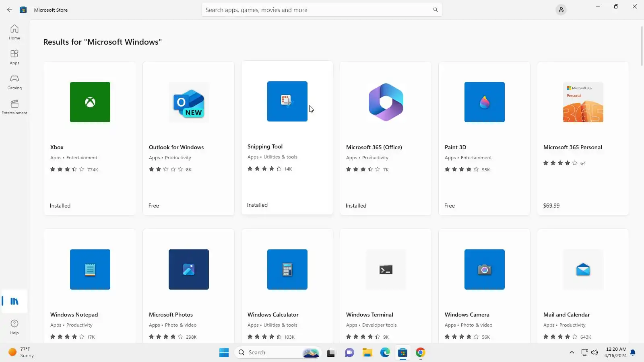The height and width of the screenshot is (362, 644).
Task: Open Help in the sidebar
Action: click(14, 327)
